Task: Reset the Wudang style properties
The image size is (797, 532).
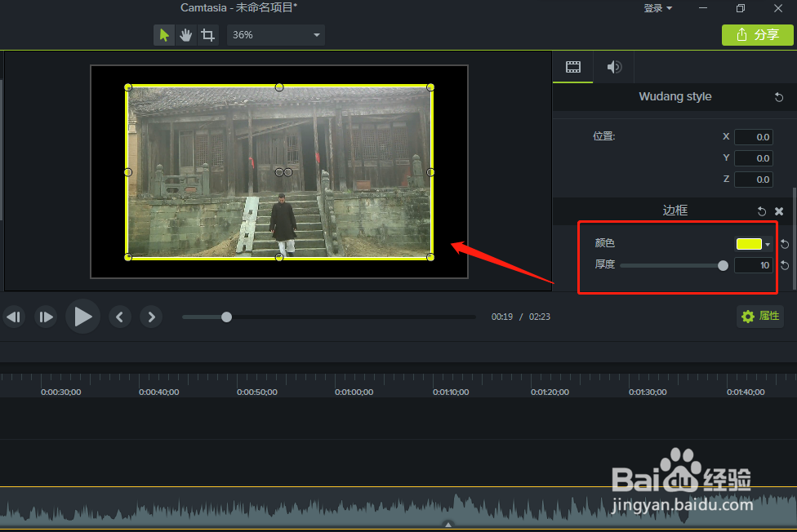Action: tap(777, 96)
